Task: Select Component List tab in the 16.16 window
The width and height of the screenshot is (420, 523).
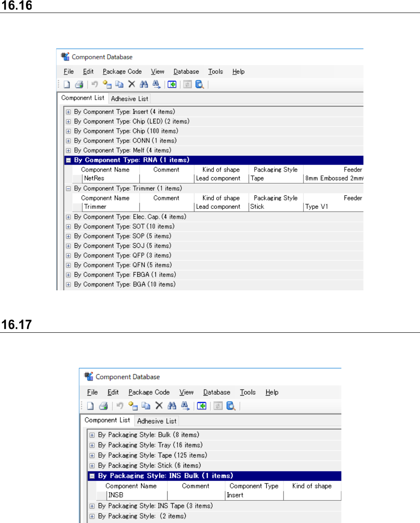Action: (x=83, y=98)
